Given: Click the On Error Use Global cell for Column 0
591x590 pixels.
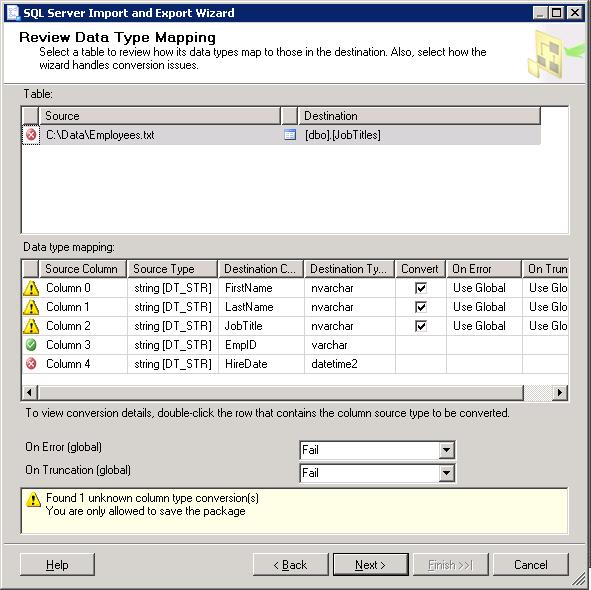Looking at the screenshot, I should (x=484, y=288).
